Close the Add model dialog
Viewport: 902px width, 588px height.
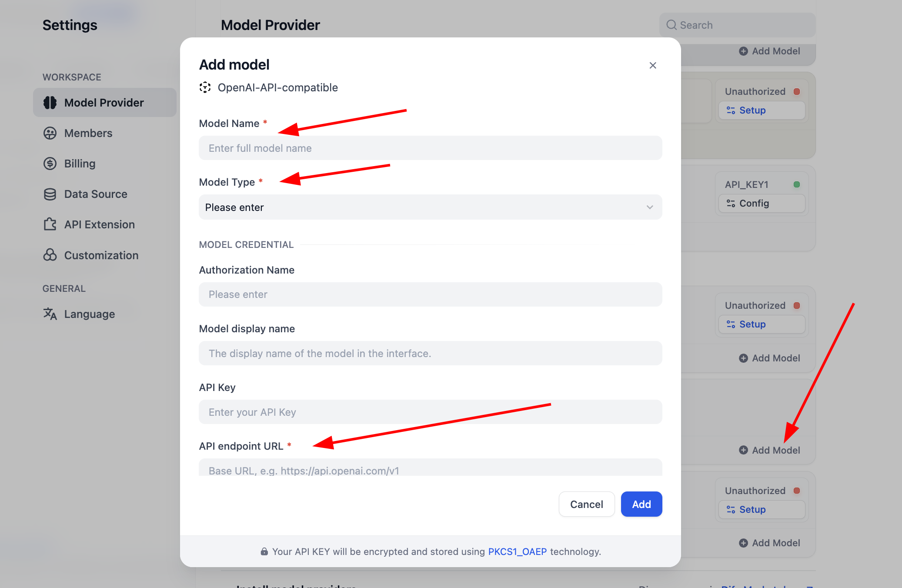[x=652, y=65]
